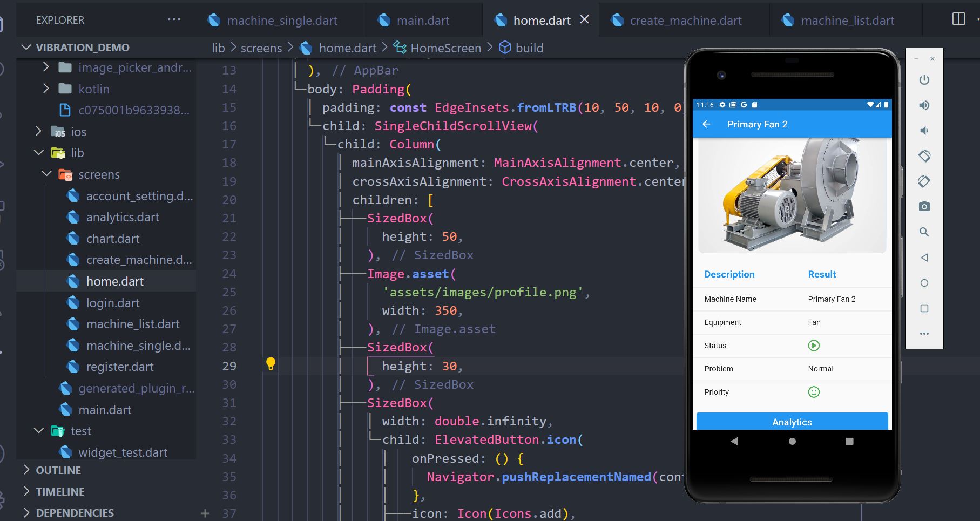
Task: Open the quick fix lightbulb on line 29
Action: click(271, 364)
